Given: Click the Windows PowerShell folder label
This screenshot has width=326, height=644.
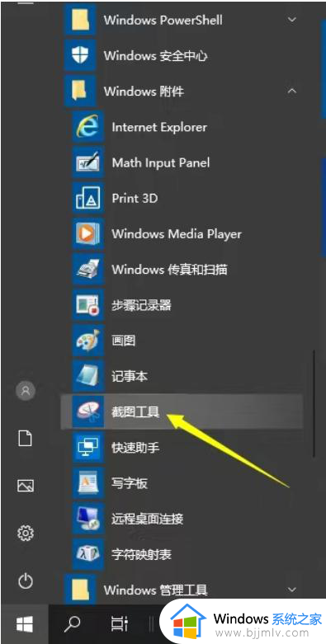Looking at the screenshot, I should pyautogui.click(x=163, y=20).
